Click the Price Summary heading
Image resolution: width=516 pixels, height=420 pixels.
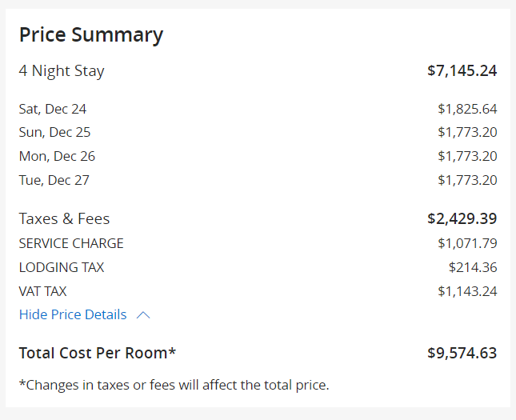pyautogui.click(x=91, y=35)
